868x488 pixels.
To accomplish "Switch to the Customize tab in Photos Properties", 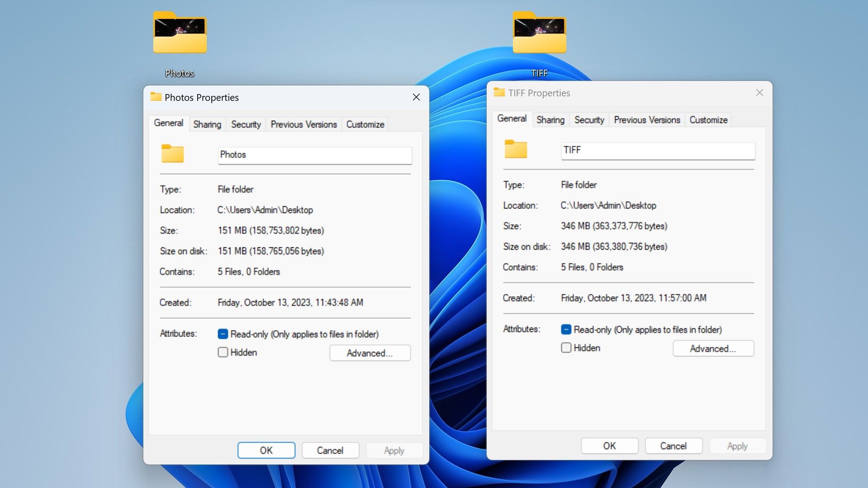I will pos(365,124).
